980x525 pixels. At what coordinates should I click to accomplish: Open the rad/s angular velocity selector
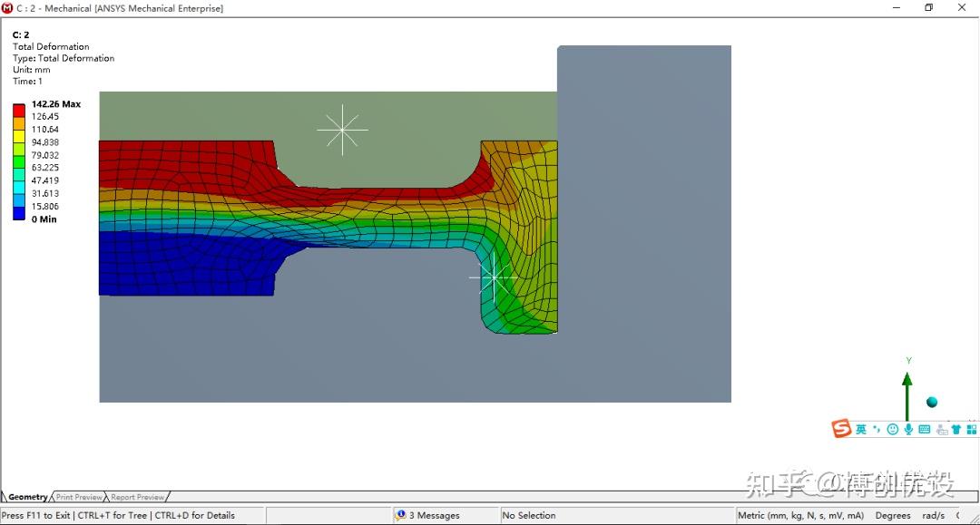pos(935,515)
